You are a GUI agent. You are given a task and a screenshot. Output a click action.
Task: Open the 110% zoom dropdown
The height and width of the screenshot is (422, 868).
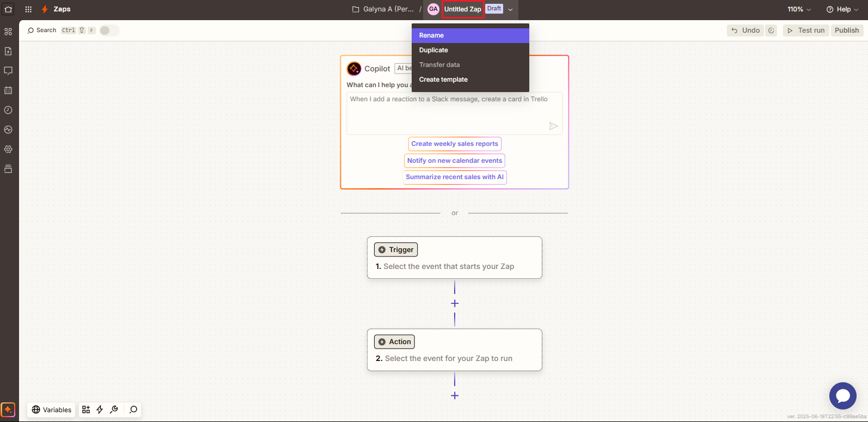[799, 9]
